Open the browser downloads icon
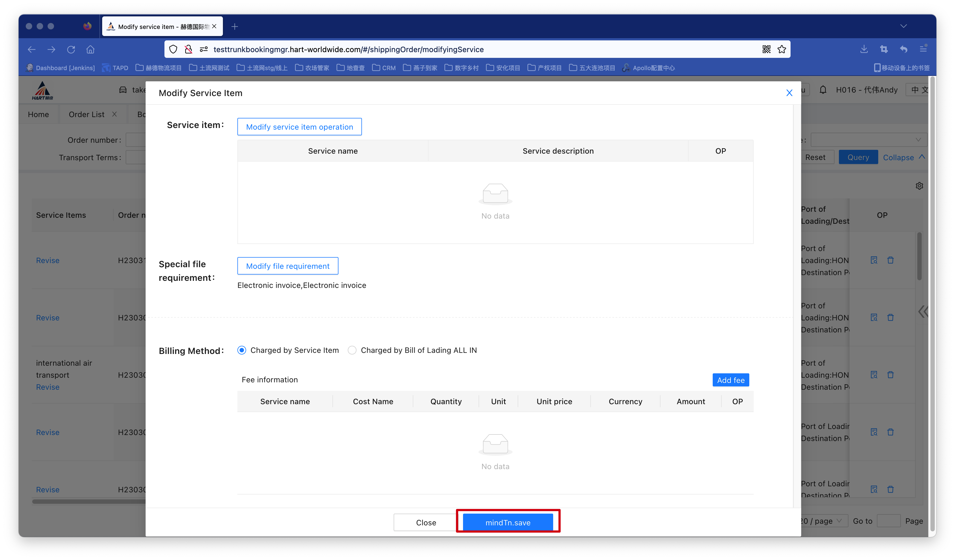Screen dimensions: 955x560 tap(864, 49)
